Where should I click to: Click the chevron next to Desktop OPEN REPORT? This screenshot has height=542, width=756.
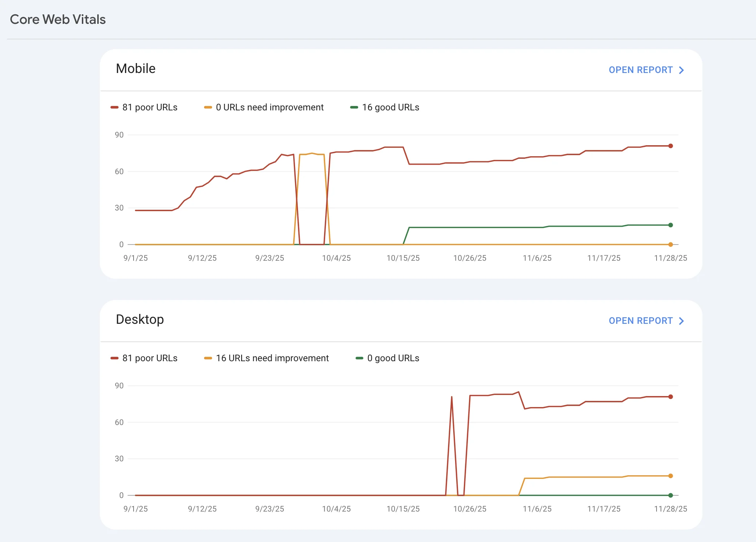pyautogui.click(x=682, y=321)
